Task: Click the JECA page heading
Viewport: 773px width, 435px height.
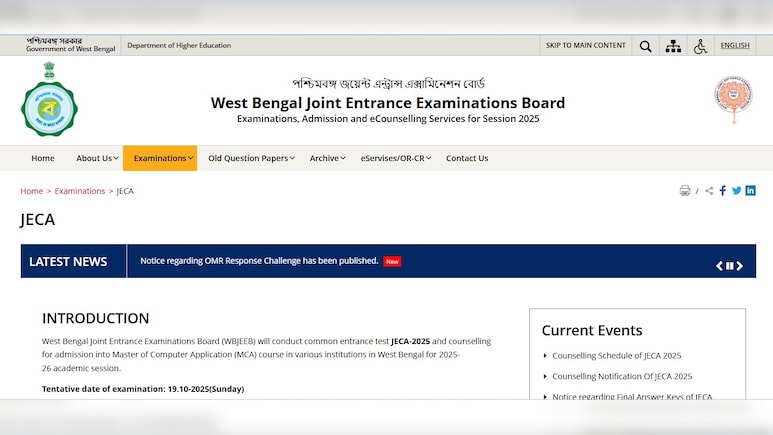Action: [37, 219]
